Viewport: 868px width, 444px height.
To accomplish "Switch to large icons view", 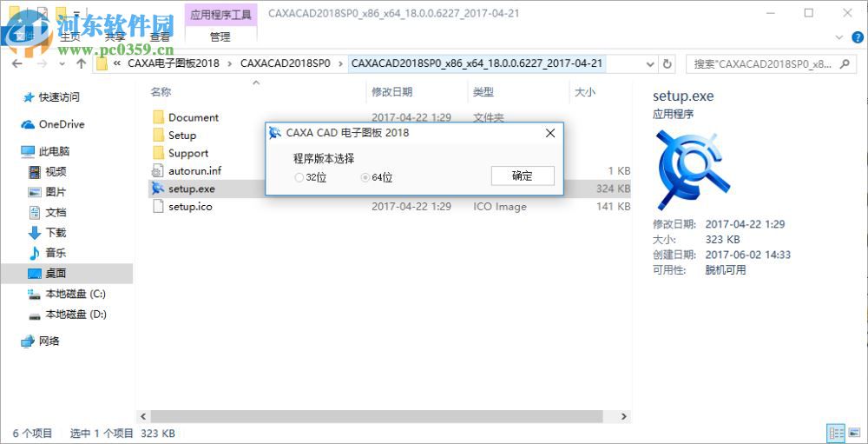I will point(855,433).
